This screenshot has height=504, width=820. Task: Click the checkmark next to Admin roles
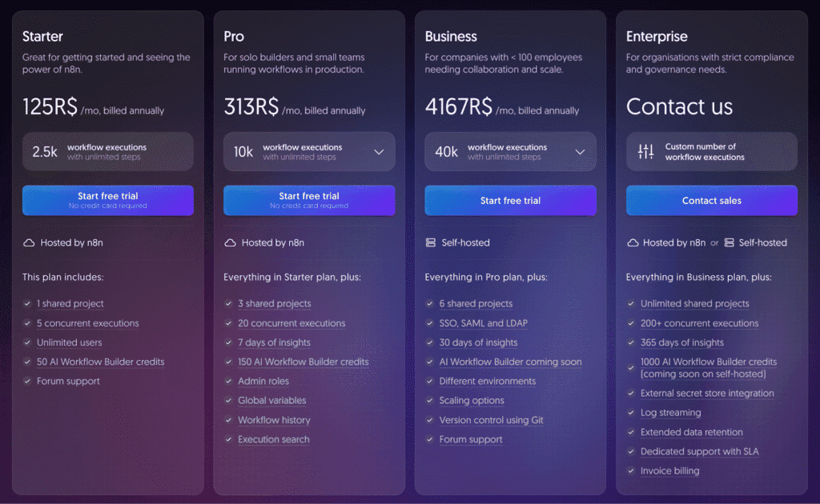pyautogui.click(x=229, y=382)
